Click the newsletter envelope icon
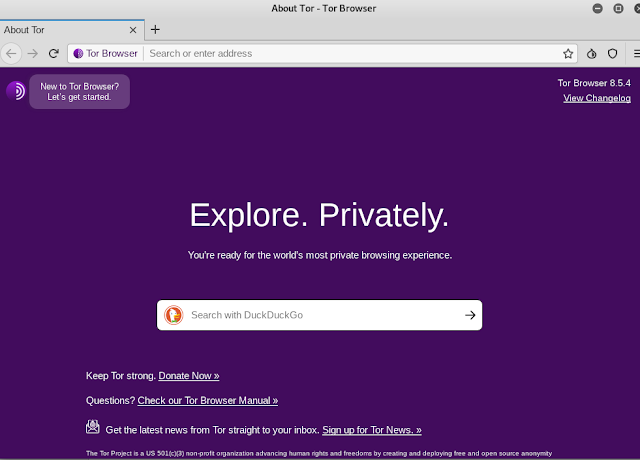640x460 pixels. coord(93,427)
